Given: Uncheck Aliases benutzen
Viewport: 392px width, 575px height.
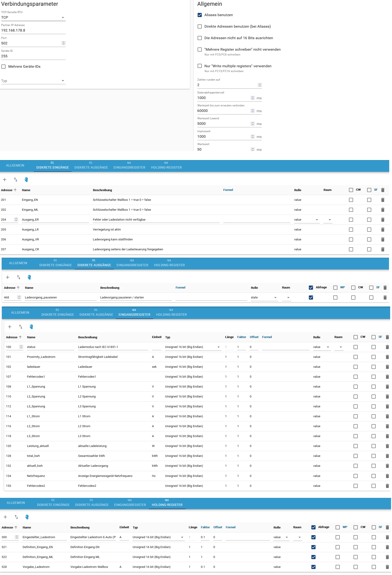Looking at the screenshot, I should tap(200, 15).
